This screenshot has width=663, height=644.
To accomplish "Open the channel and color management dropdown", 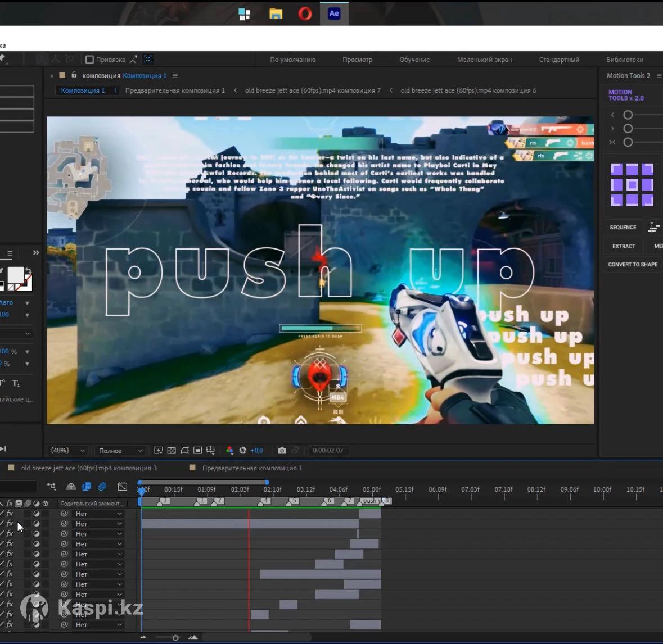I will [229, 451].
